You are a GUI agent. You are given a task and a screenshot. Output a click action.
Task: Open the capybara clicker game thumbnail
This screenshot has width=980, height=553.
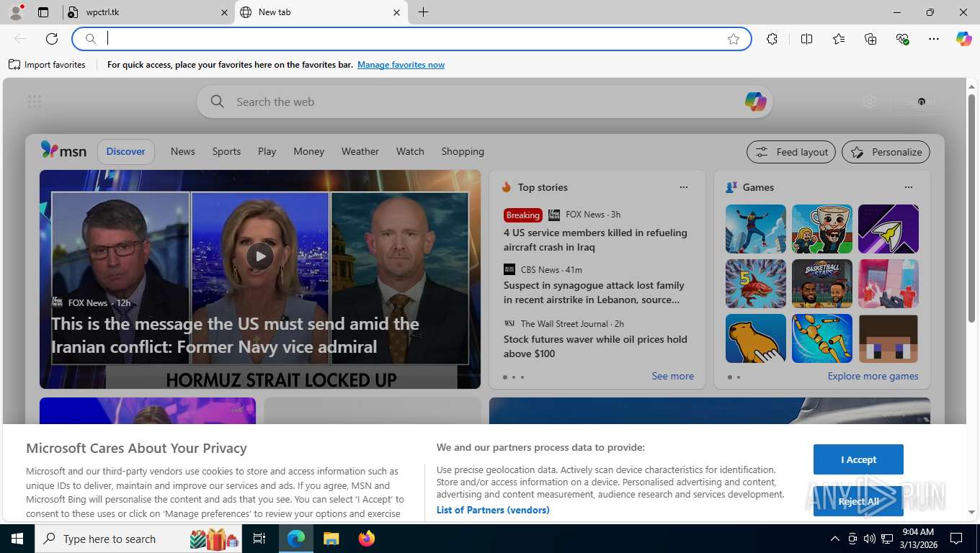click(x=756, y=338)
